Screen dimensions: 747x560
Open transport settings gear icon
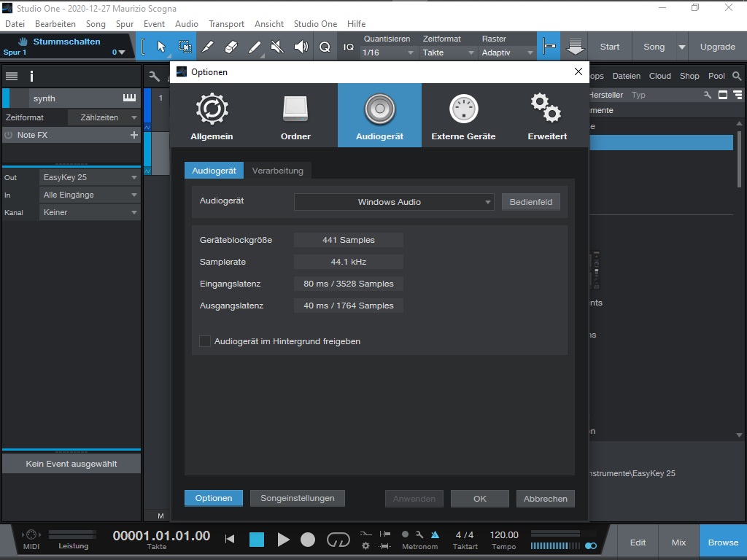[x=366, y=545]
